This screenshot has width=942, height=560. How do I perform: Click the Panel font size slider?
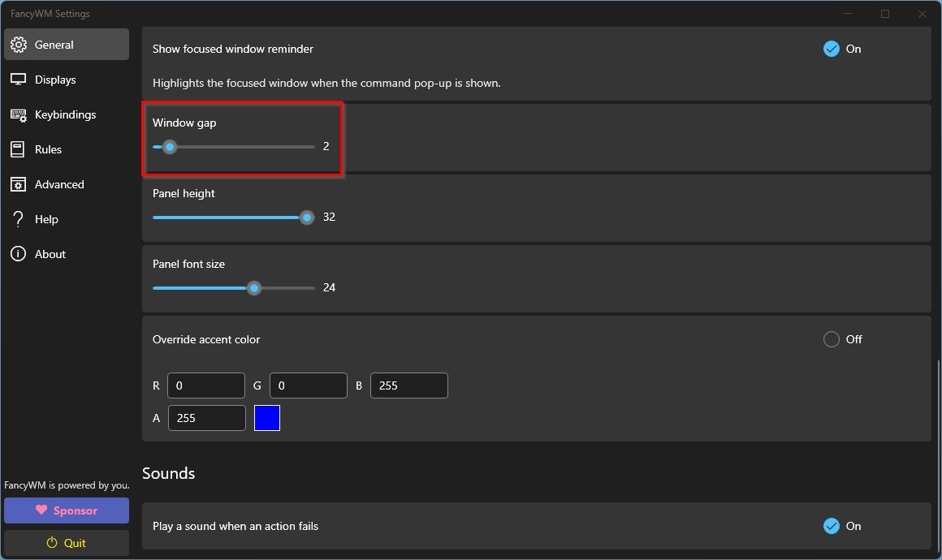coord(254,287)
